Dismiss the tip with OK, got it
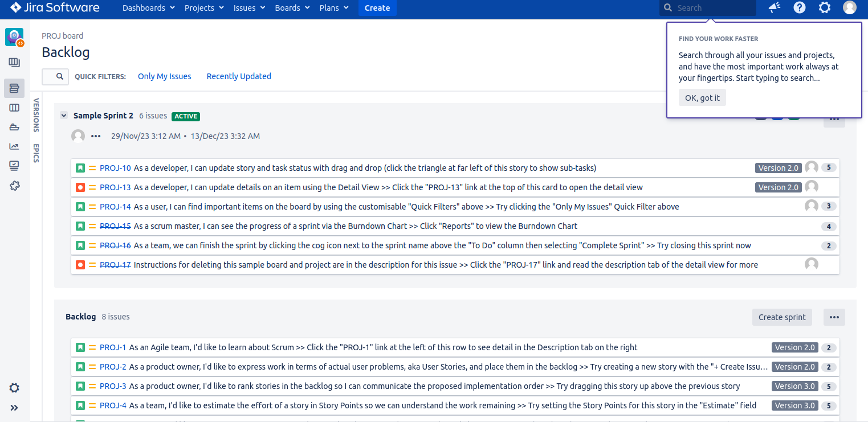Screen dimensions: 868x422 click(702, 98)
